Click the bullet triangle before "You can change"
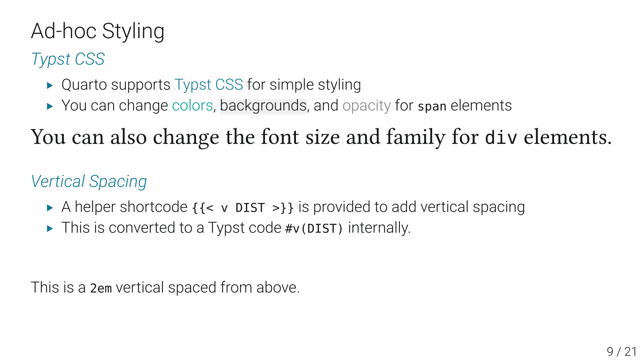Image resolution: width=644 pixels, height=362 pixels. pos(50,107)
